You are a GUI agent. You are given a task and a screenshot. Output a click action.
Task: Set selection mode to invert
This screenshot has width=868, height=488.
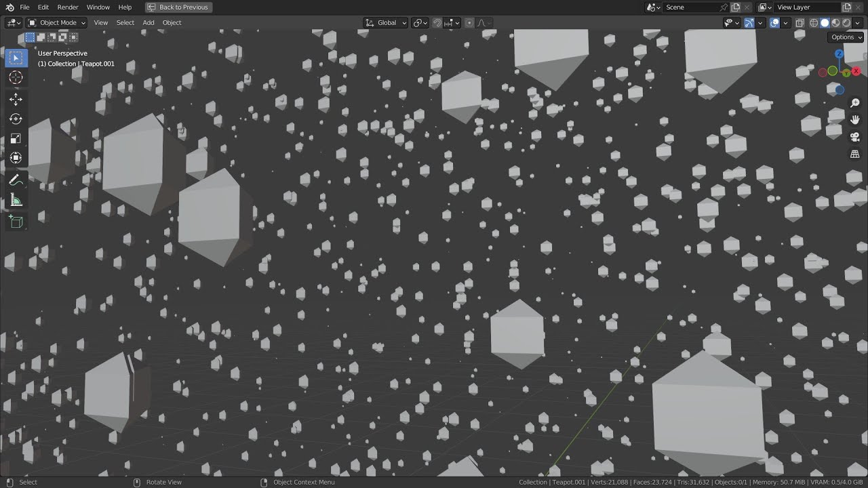[x=63, y=37]
